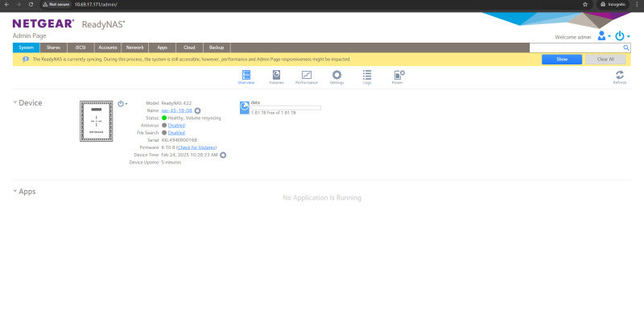Click the free space text under data volume

tap(273, 113)
